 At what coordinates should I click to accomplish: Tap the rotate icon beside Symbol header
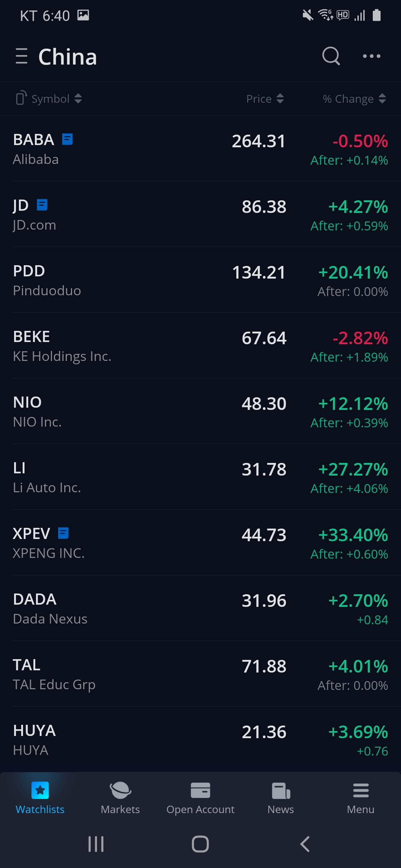point(21,98)
